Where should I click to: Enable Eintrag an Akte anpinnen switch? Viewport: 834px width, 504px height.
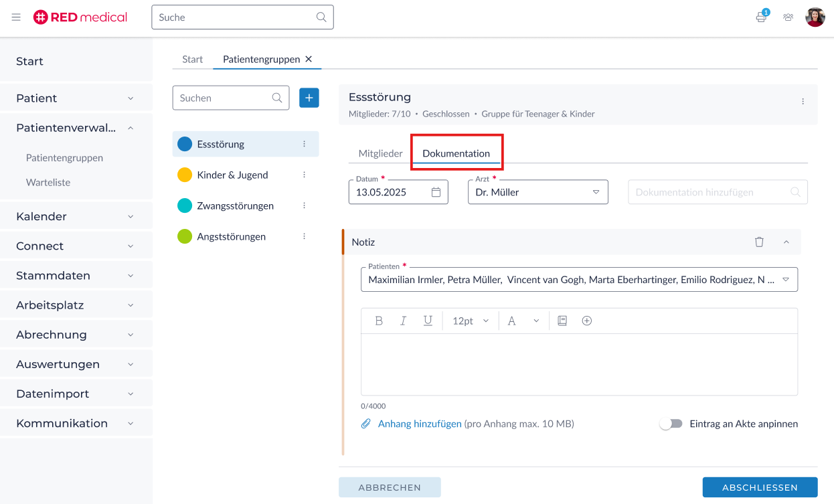671,424
